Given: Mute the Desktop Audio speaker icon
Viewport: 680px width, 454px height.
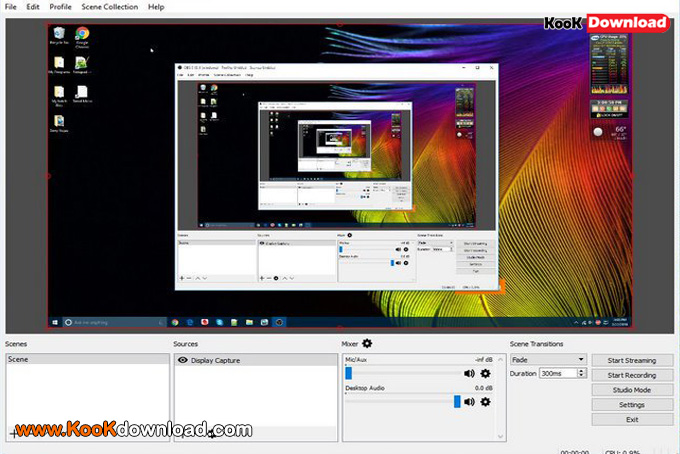Looking at the screenshot, I should click(x=468, y=402).
